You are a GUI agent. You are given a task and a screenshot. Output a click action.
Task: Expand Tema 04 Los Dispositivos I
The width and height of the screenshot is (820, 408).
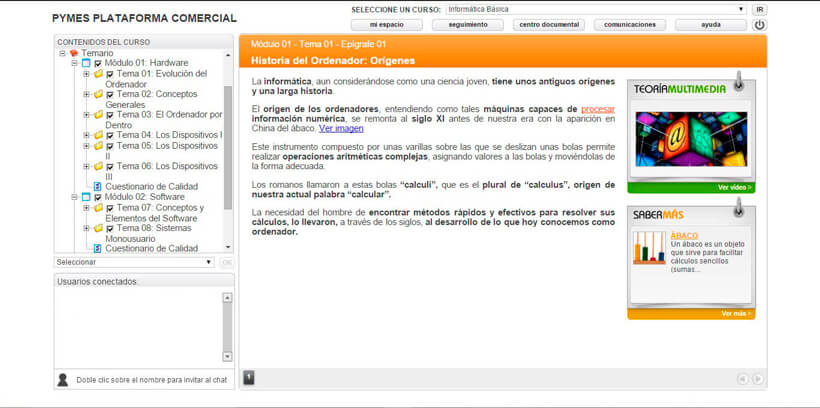coord(86,135)
